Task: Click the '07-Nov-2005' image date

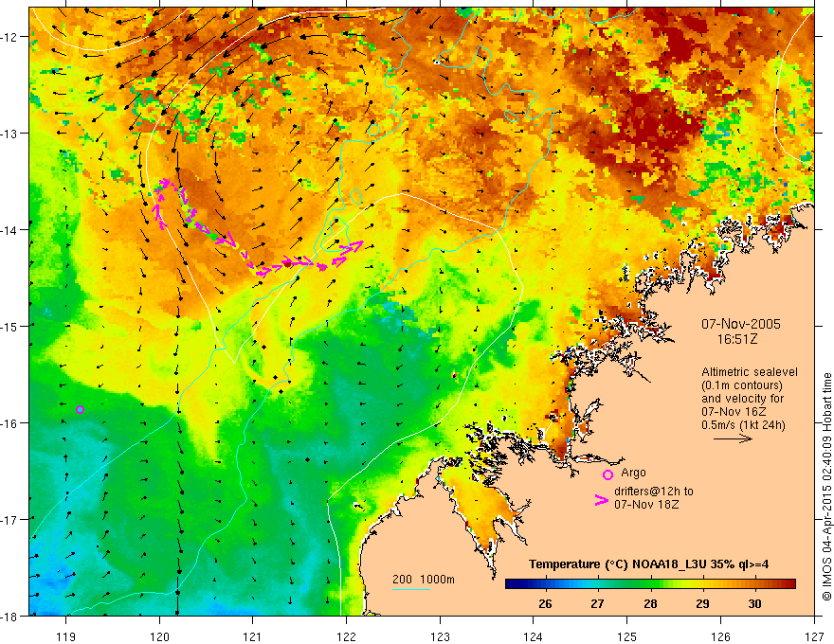Action: point(741,324)
